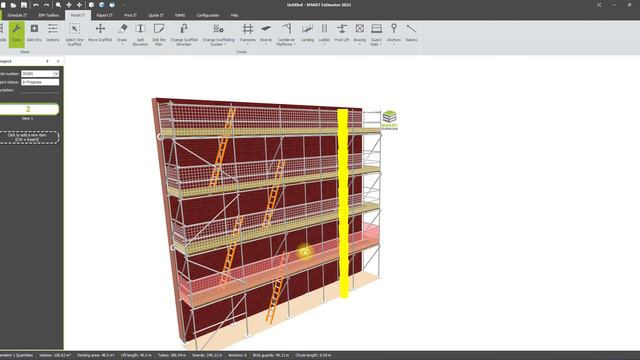Click the Chute length status entry
Image resolution: width=640 pixels, height=360 pixels.
click(x=313, y=355)
